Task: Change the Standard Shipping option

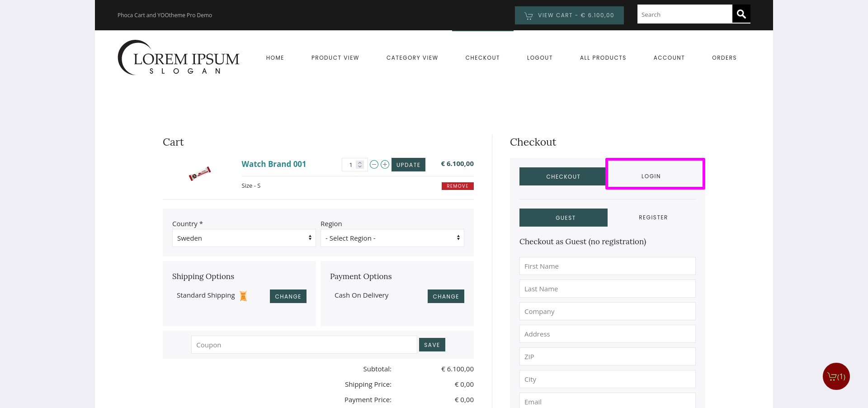Action: pos(288,296)
